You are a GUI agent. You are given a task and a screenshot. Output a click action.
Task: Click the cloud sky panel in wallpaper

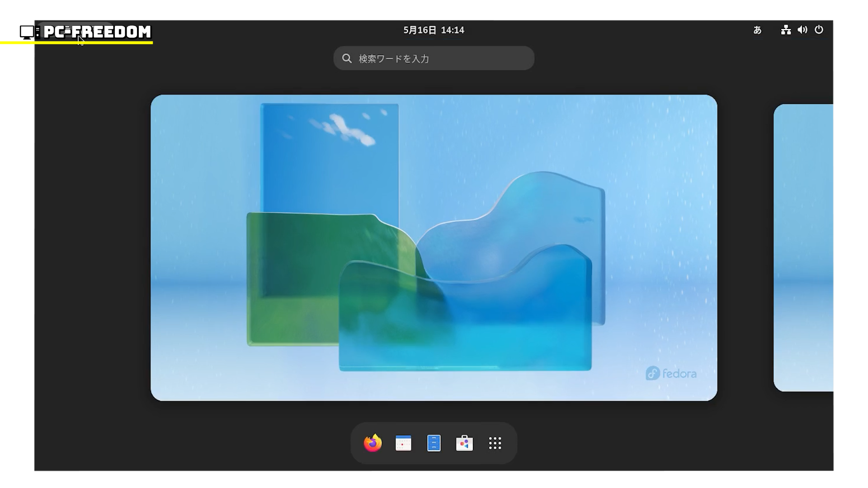point(329,154)
